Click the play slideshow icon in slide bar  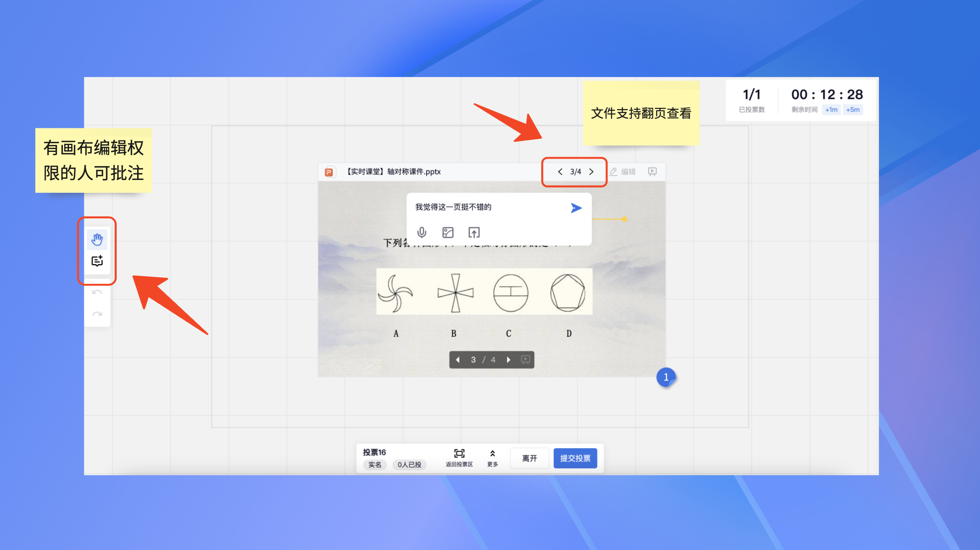click(525, 360)
